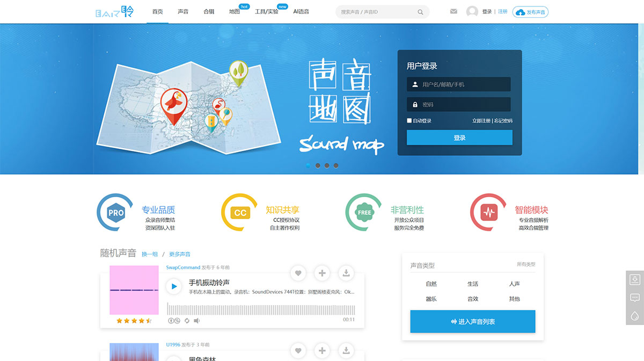Add 手机振动铃声 to a collection using plus icon
The width and height of the screenshot is (644, 361).
pyautogui.click(x=322, y=273)
